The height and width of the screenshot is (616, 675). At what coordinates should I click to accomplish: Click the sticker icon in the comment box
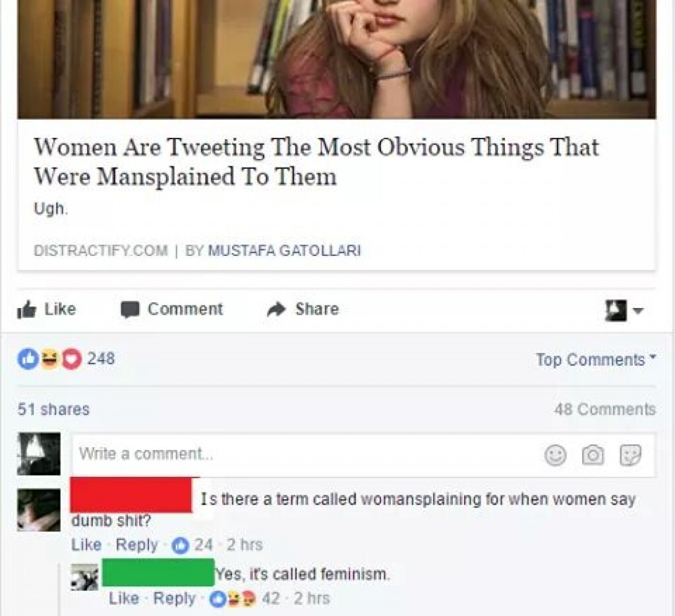(630, 455)
